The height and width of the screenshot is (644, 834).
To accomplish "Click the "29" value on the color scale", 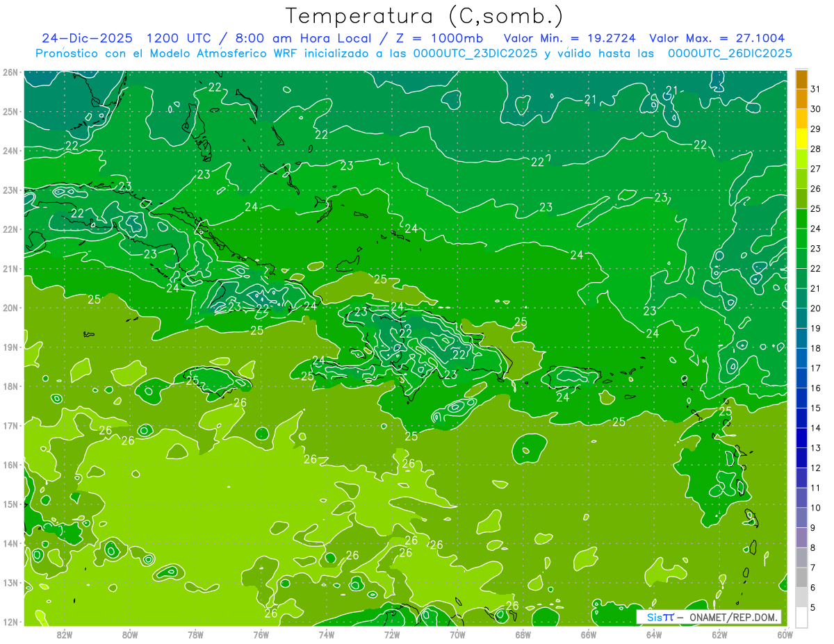I will click(x=816, y=129).
